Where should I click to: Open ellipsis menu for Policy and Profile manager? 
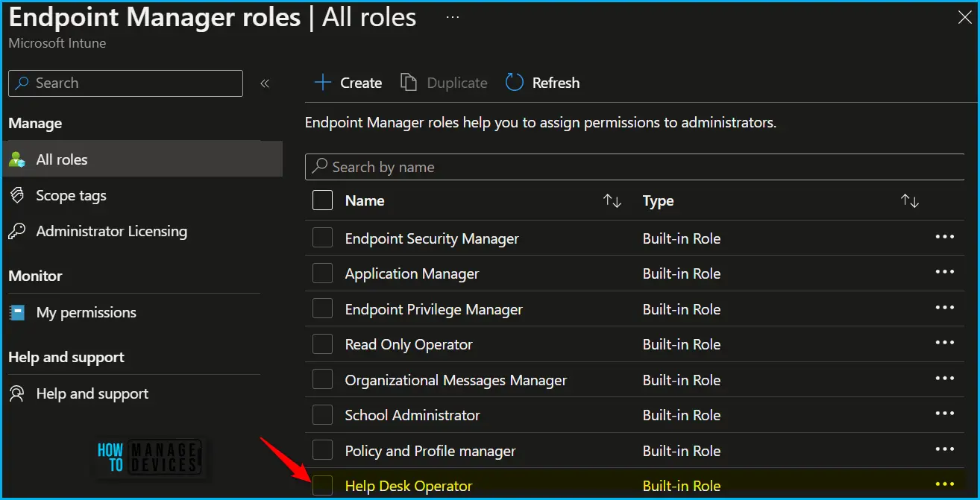[944, 449]
